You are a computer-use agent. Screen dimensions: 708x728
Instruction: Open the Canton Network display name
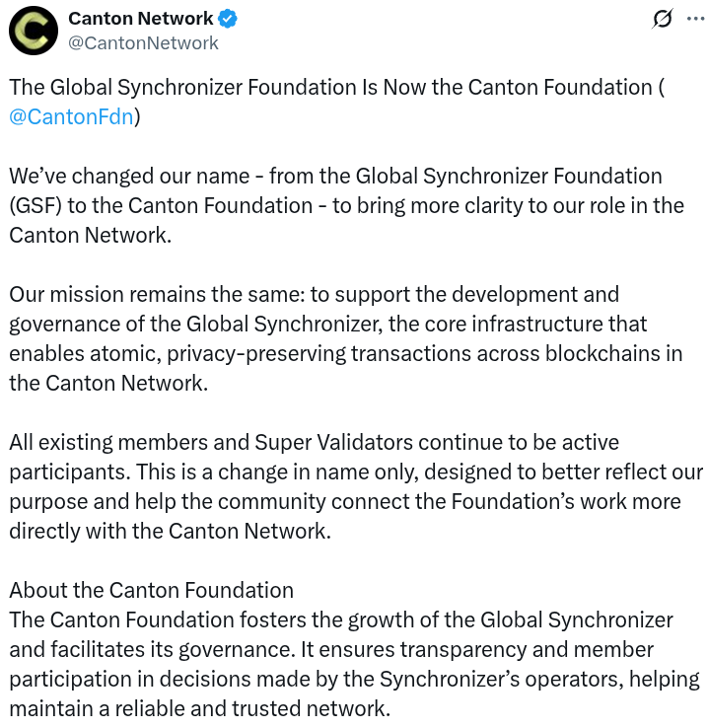[141, 19]
